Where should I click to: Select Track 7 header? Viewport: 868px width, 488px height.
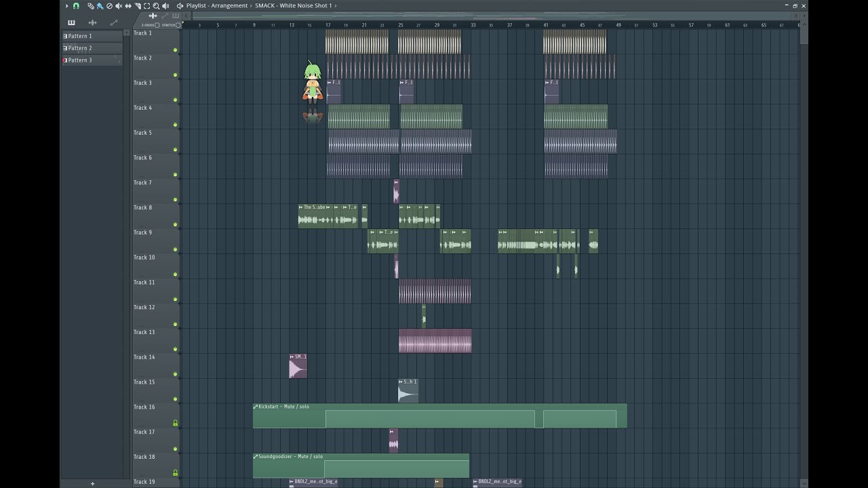pos(155,191)
